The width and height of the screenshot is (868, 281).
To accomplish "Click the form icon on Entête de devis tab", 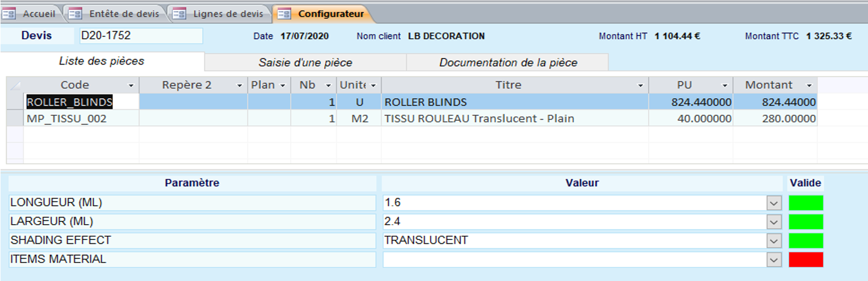I will coord(75,14).
